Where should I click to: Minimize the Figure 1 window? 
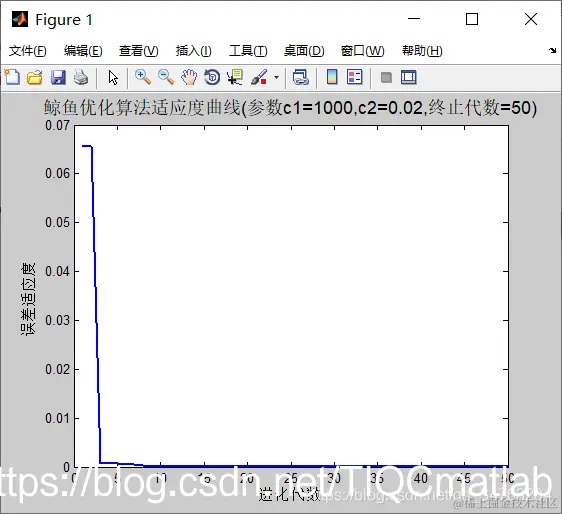coord(414,19)
